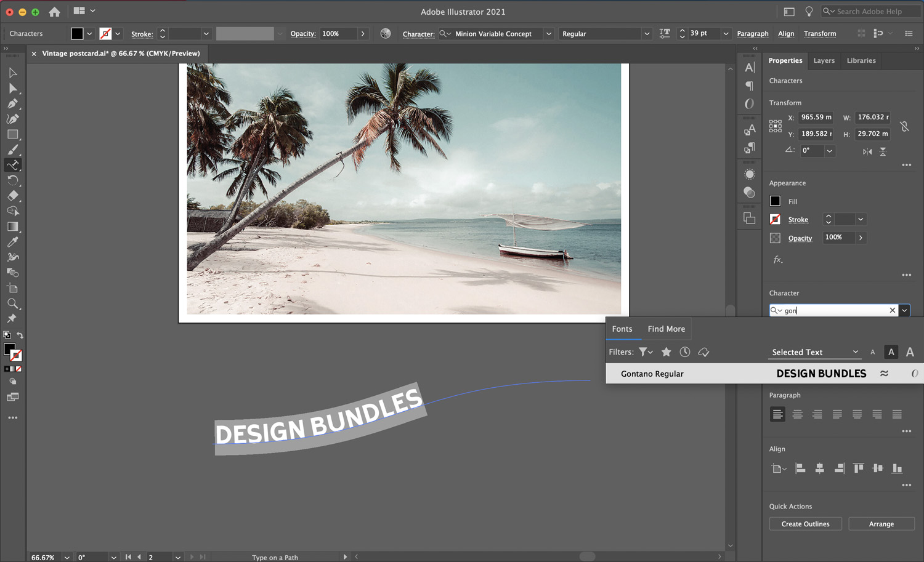
Task: Set paragraph to align right
Action: (817, 414)
